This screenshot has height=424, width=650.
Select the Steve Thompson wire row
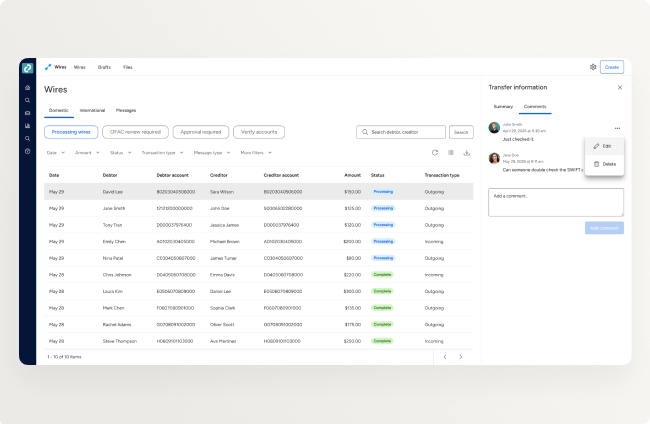[x=259, y=341]
